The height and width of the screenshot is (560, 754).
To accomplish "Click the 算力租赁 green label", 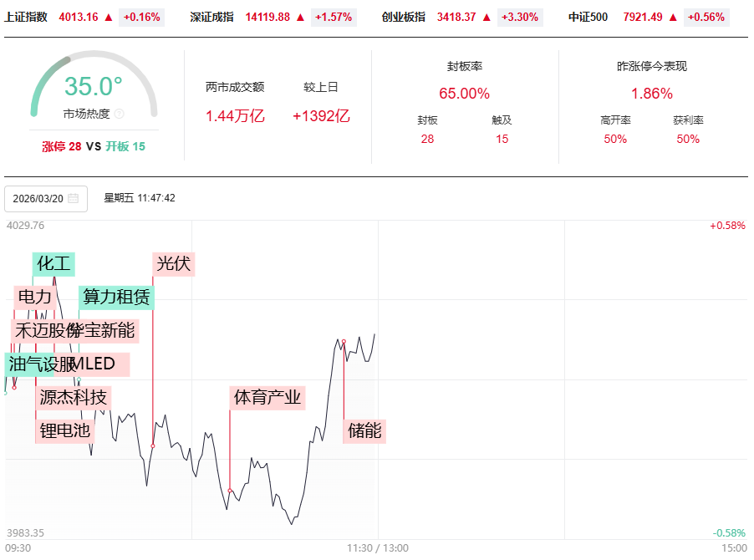I will [116, 297].
